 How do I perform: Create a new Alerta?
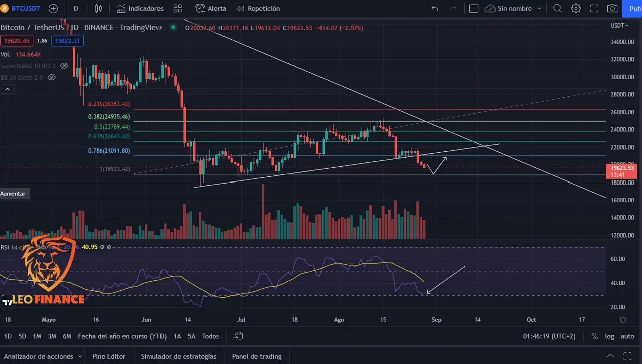(211, 9)
